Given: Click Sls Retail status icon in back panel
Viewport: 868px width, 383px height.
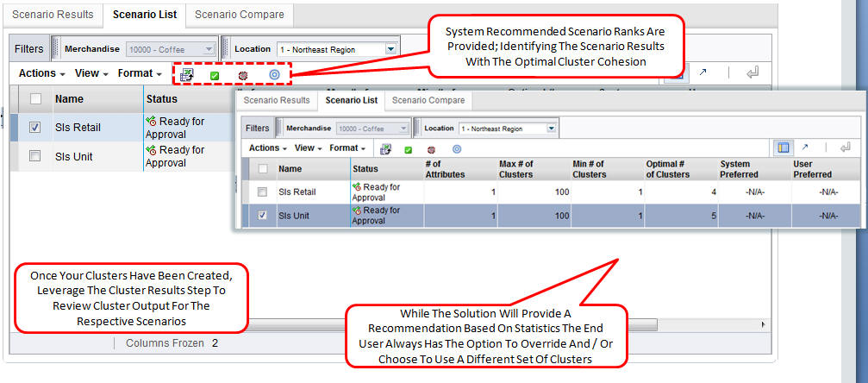Looking at the screenshot, I should click(151, 122).
